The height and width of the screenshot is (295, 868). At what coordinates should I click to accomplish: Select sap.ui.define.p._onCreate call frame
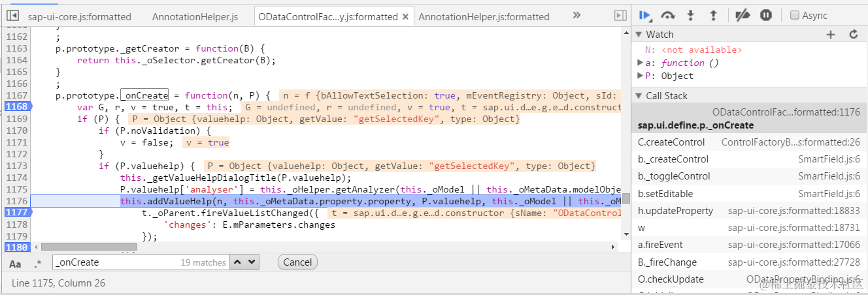(749, 119)
